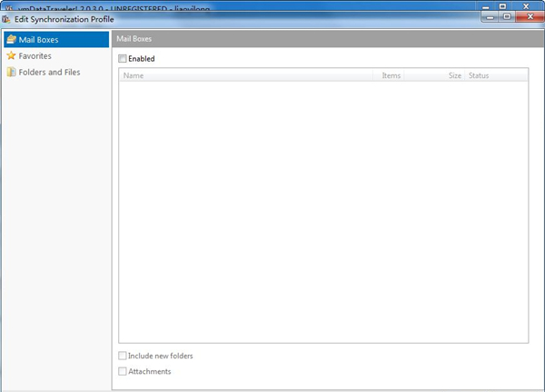Screen dimensions: 545x392
Task: Toggle the Include new folders checkbox
Action: click(x=124, y=356)
